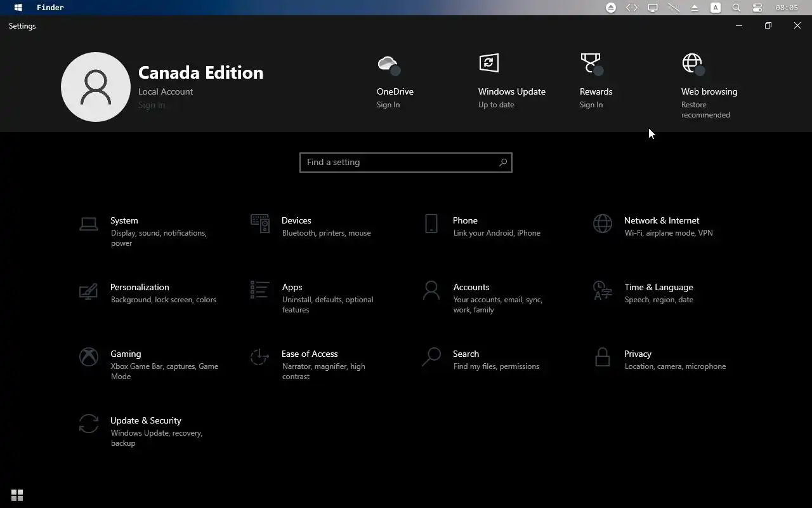The width and height of the screenshot is (812, 508).
Task: Click the OneDrive cloud icon
Action: (388, 64)
